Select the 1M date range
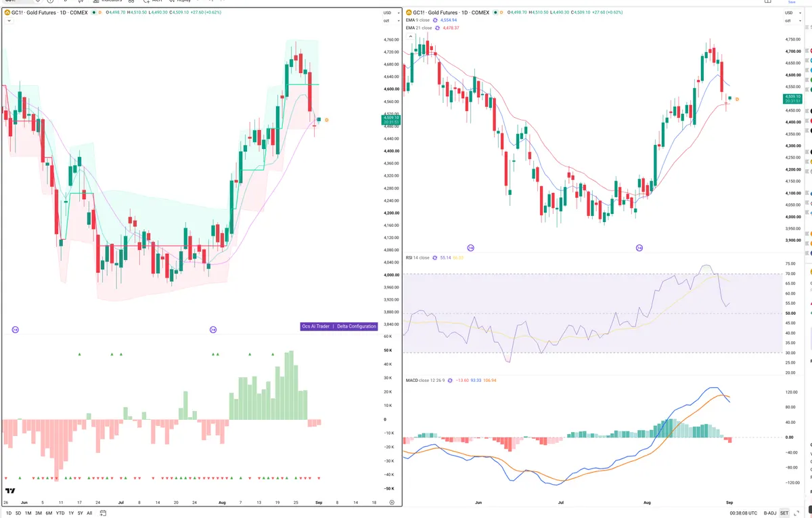The height and width of the screenshot is (518, 812). [x=28, y=513]
